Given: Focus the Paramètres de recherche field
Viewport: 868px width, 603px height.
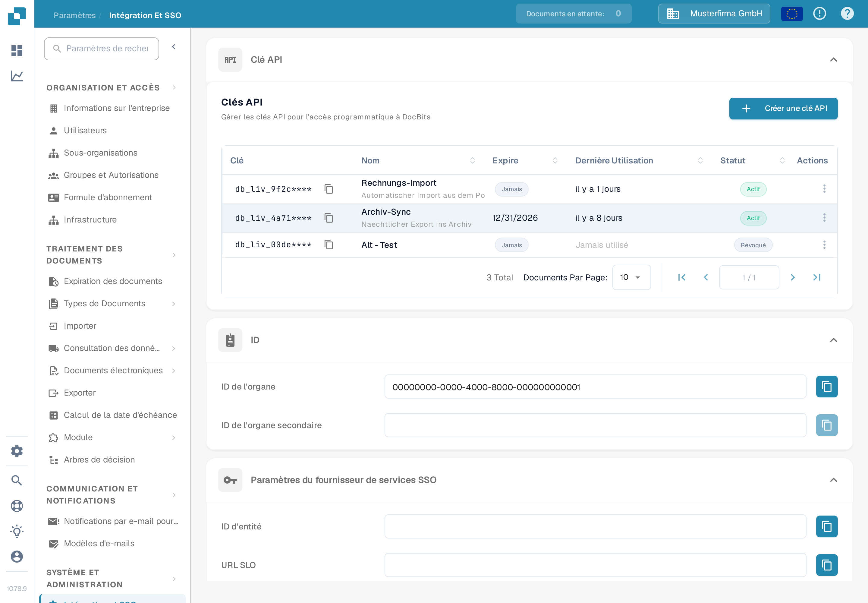Looking at the screenshot, I should [x=101, y=49].
